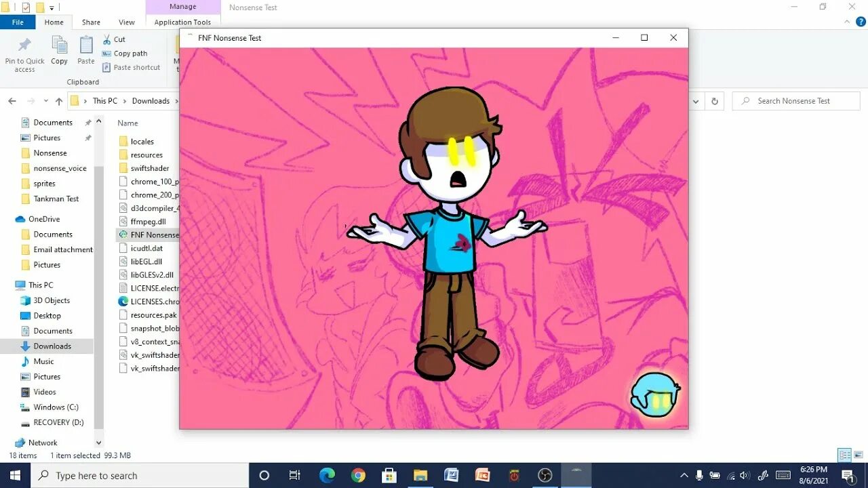This screenshot has height=488, width=868.
Task: Select the Application Tools tab
Action: [182, 22]
